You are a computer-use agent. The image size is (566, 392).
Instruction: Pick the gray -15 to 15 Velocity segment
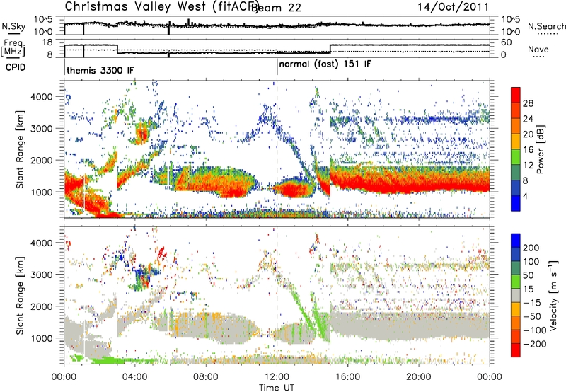click(516, 295)
